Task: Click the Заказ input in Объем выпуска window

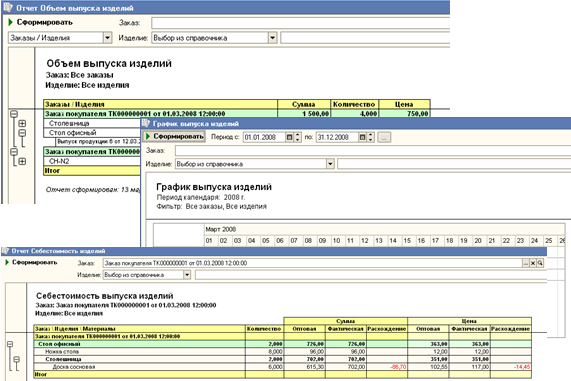Action: 301,23
